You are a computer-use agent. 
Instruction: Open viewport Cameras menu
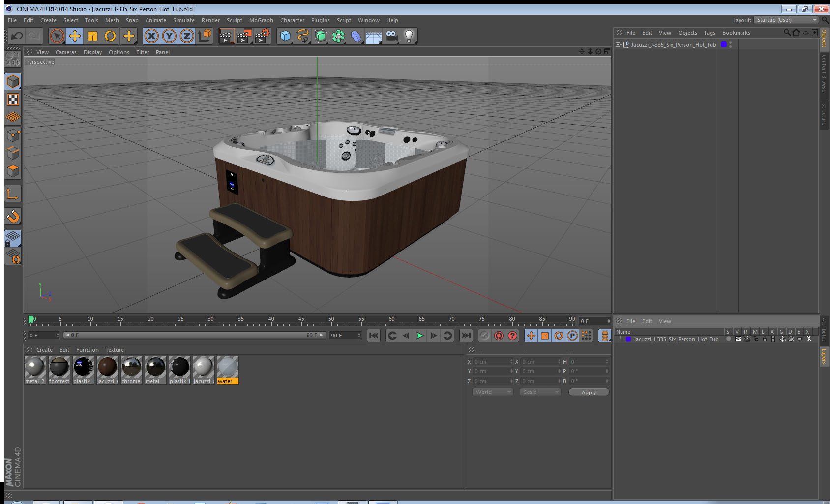(66, 52)
